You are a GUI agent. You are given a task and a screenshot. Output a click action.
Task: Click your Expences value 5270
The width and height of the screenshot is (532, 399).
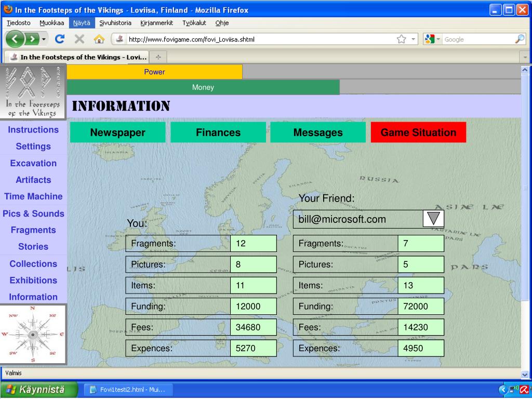click(x=253, y=348)
